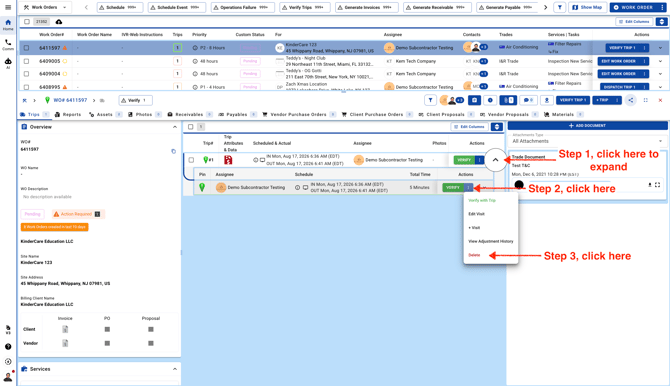Click EDIT WORK ORDER for 6409005
The width and height of the screenshot is (670, 386).
coord(619,61)
